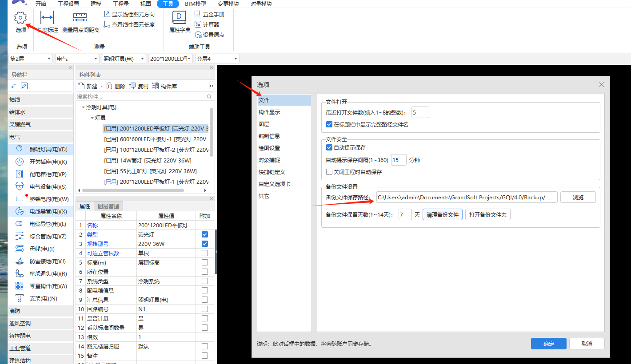Select 构件显示 in options dialog list

(x=284, y=112)
